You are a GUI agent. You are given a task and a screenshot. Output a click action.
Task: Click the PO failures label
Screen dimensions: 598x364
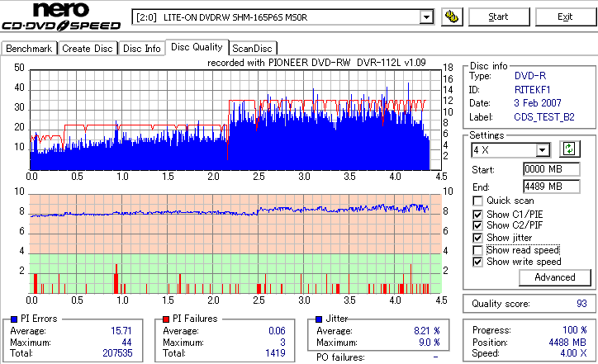point(340,357)
